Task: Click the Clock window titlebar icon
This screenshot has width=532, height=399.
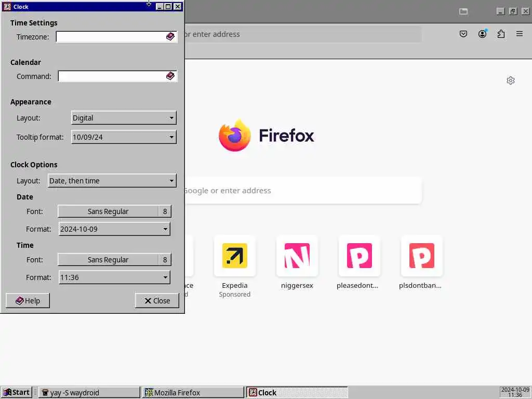Action: [x=7, y=6]
